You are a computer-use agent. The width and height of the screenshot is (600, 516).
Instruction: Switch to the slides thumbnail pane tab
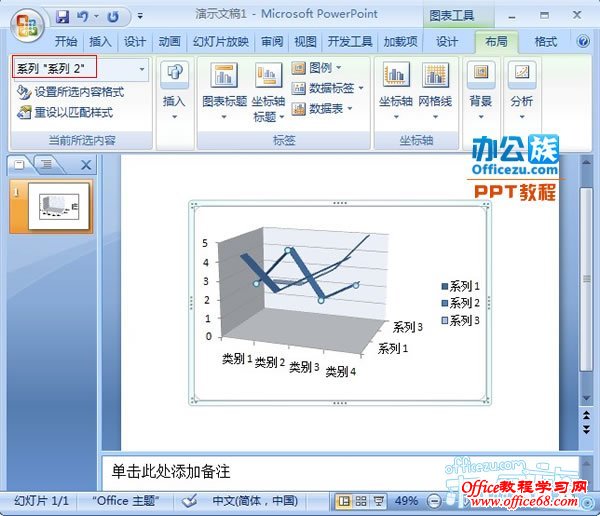click(x=19, y=165)
